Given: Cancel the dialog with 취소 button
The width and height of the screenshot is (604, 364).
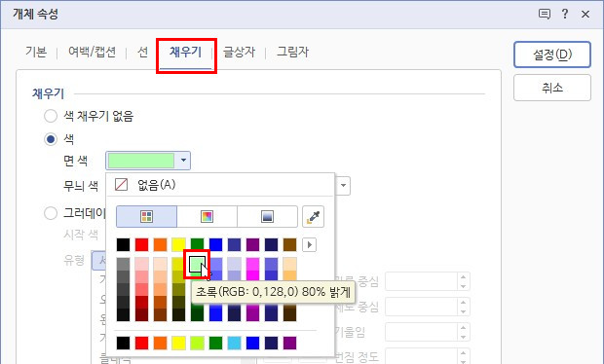Looking at the screenshot, I should [x=552, y=89].
